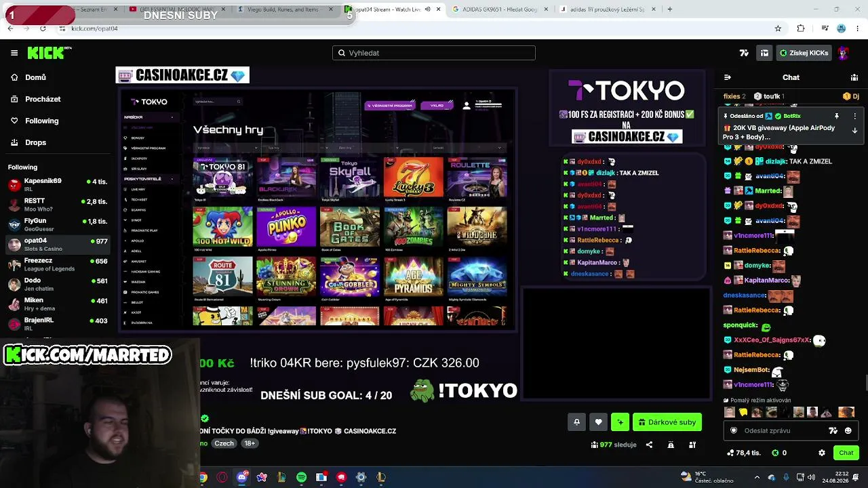Toggle the theatre layout icon in header
The image size is (868, 488).
click(764, 53)
